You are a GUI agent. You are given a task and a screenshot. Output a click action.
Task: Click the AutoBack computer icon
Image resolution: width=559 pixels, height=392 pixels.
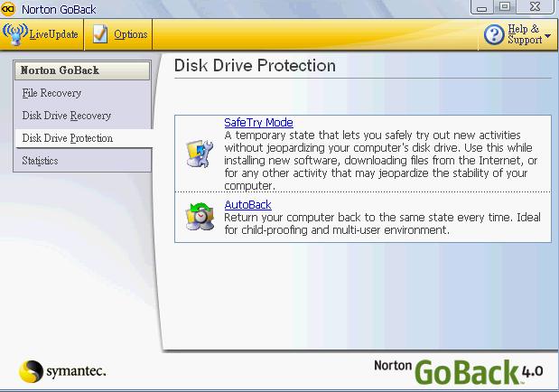point(199,219)
